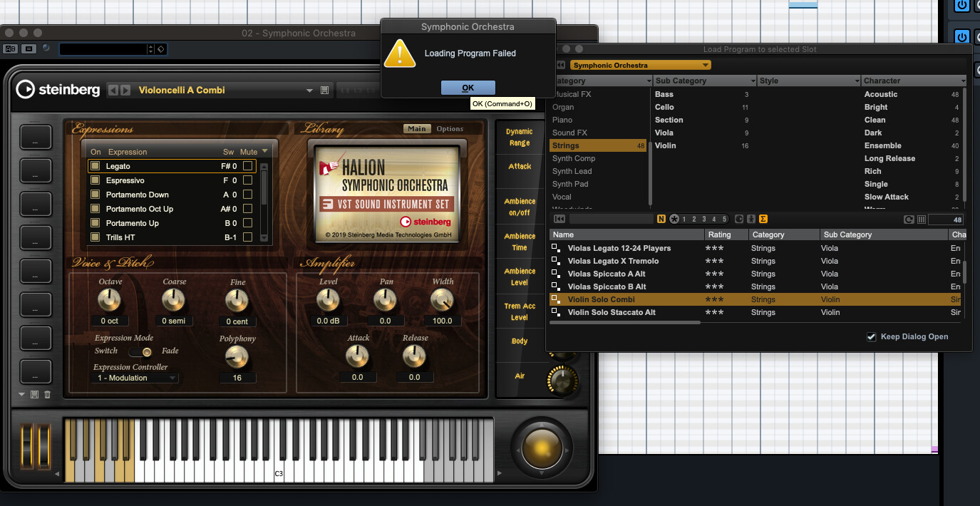980x506 pixels.
Task: Click the Expressions list scrollbar
Action: tap(264, 202)
